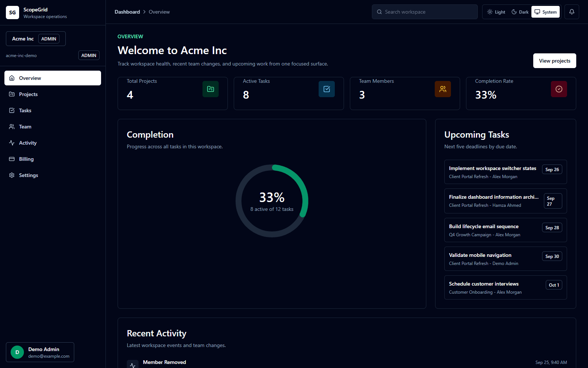Screen dimensions: 588x368
Task: Open task Build lifecycle email sequence
Action: point(505,230)
